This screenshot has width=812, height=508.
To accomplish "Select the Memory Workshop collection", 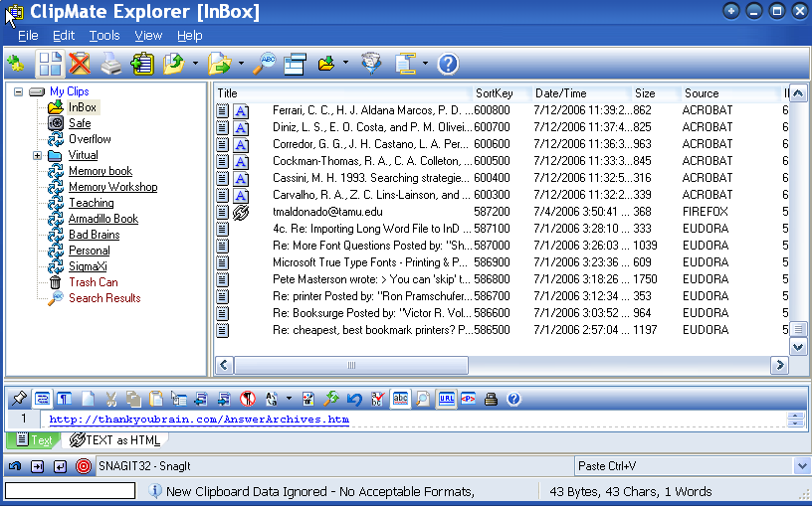I will click(x=112, y=187).
